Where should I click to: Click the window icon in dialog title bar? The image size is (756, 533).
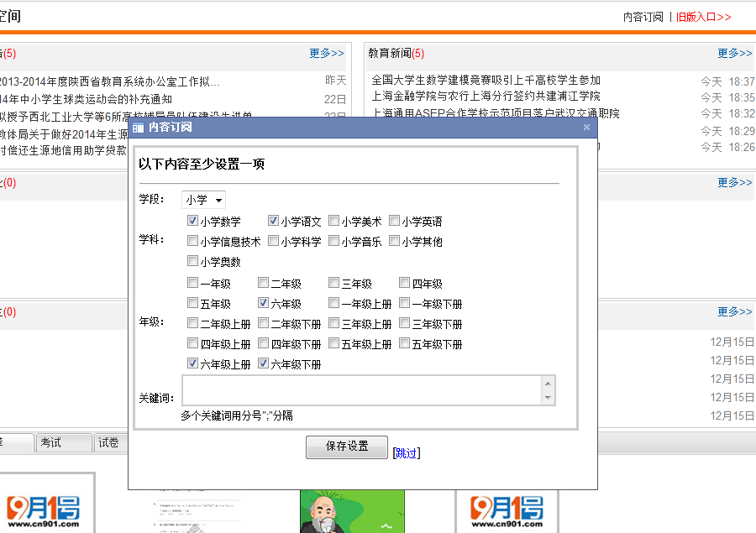click(139, 128)
